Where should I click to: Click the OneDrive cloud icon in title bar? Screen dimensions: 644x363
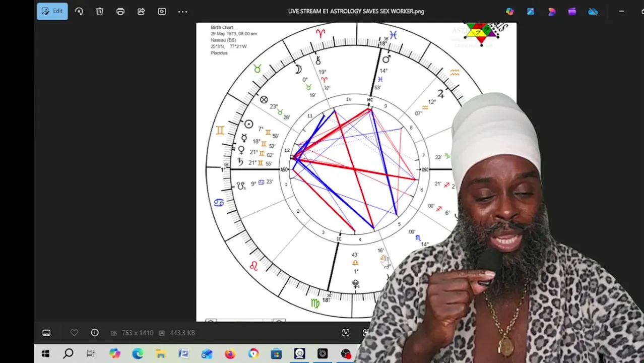tap(593, 11)
